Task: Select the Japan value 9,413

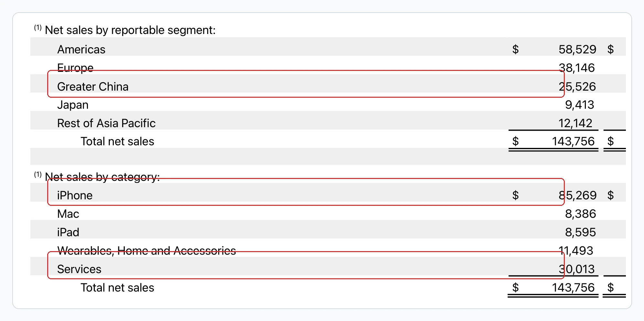Action: [x=579, y=105]
